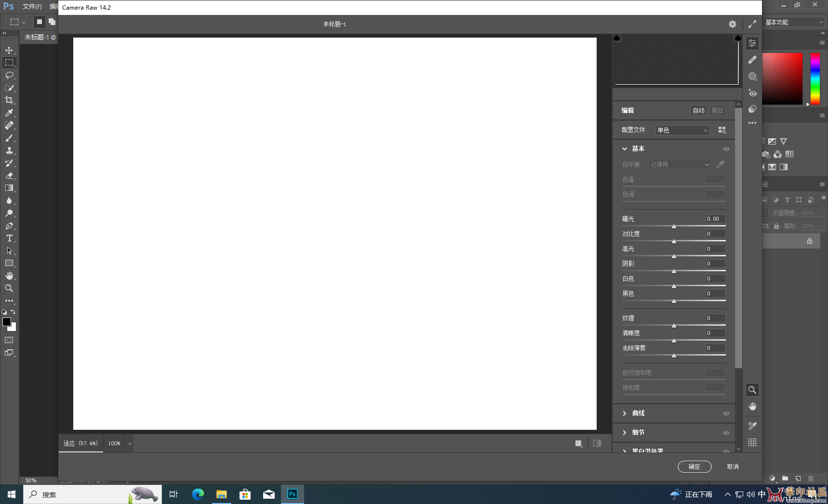Switch to the 未标题-1 document tab
Image resolution: width=828 pixels, height=504 pixels.
pyautogui.click(x=40, y=37)
